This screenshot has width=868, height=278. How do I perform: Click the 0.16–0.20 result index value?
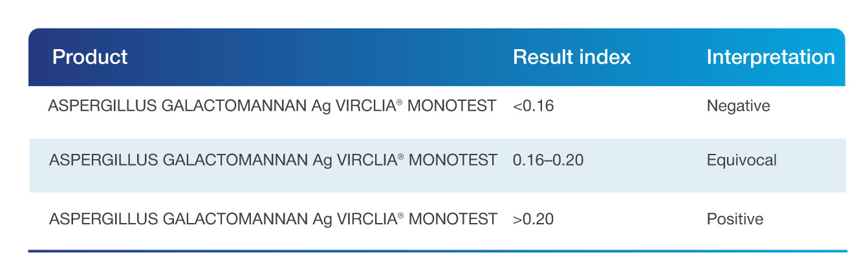[548, 160]
